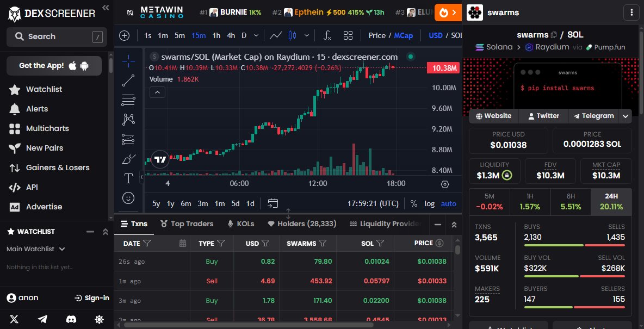Collapse chart legend with up arrow

point(157,92)
